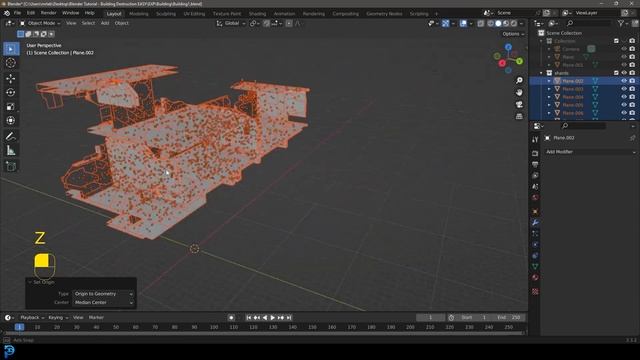Jump to the timeline start frame
Viewport: 640px width, 360px height.
click(x=249, y=318)
